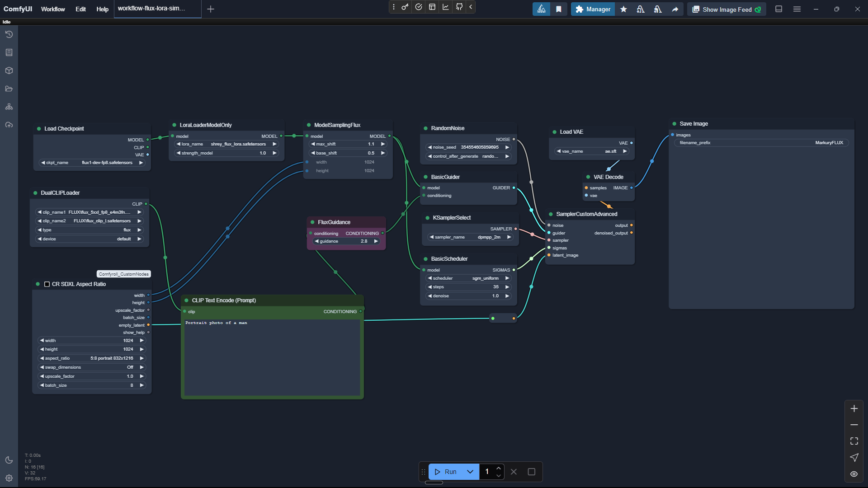Click the Manager button

593,9
